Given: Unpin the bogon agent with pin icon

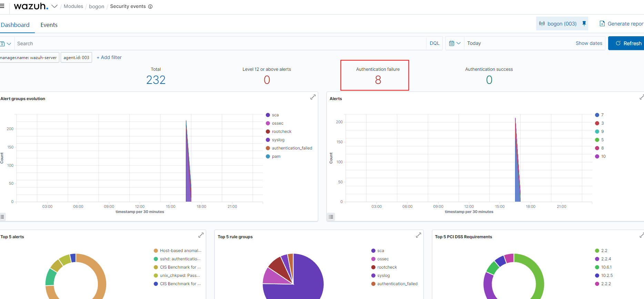Looking at the screenshot, I should (584, 23).
